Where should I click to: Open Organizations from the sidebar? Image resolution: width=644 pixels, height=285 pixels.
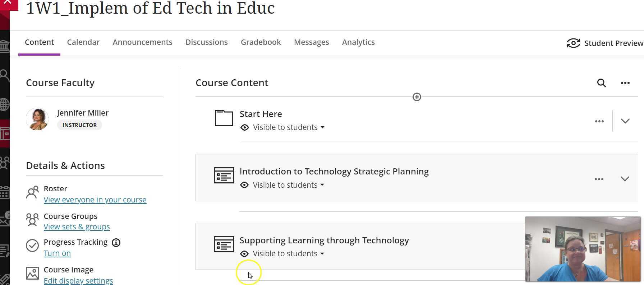click(4, 162)
